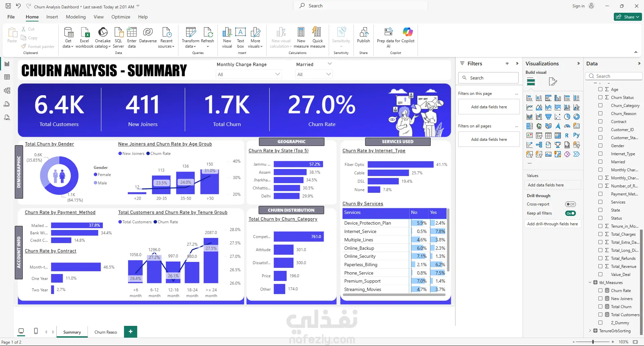The height and width of the screenshot is (346, 644).
Task: Collapse the Data pane
Action: [639, 63]
